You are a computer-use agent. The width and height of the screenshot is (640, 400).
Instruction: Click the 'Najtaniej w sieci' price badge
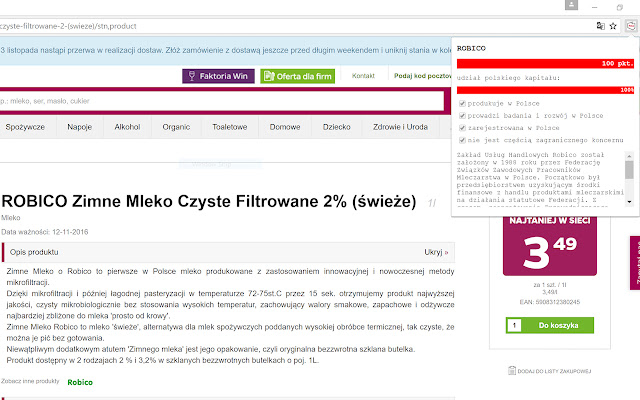point(549,245)
